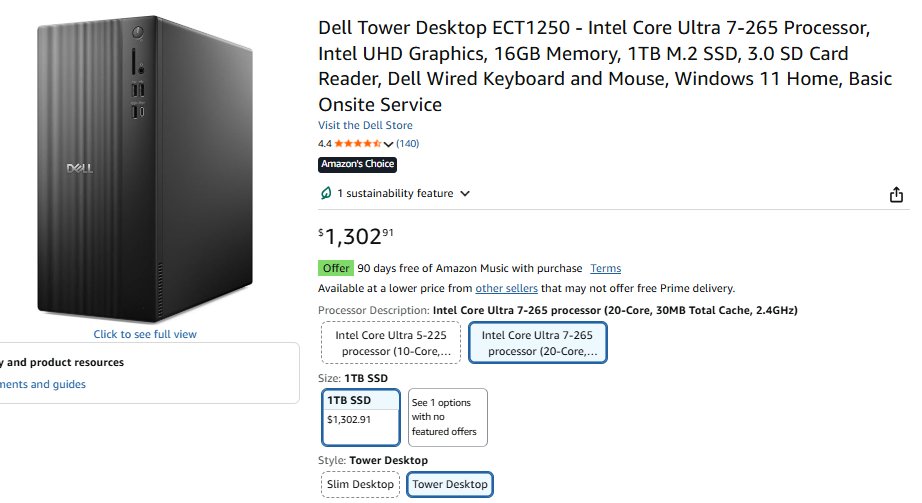Image resolution: width=922 pixels, height=503 pixels.
Task: Expand the sustainability feature dropdown
Action: coord(464,194)
